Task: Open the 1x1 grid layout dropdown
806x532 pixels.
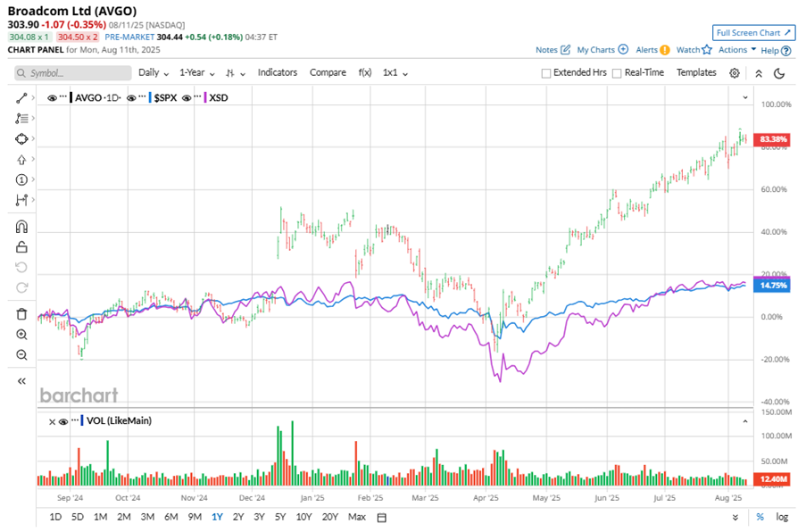Action: [x=395, y=72]
